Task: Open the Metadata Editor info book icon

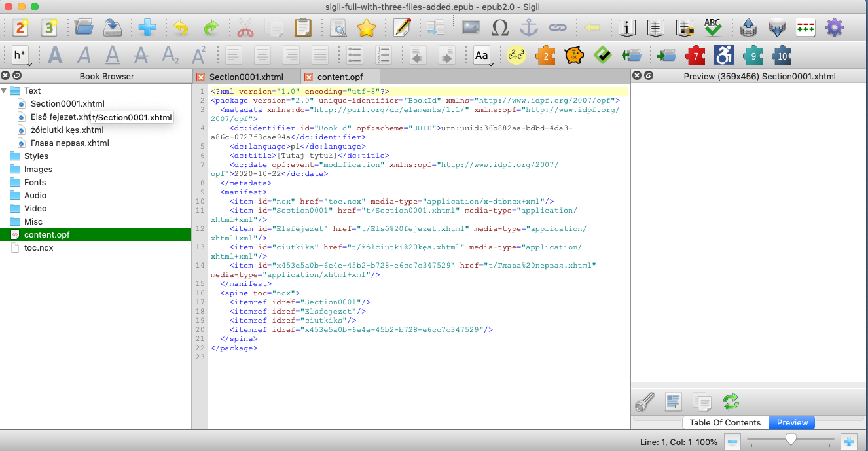Action: [627, 28]
